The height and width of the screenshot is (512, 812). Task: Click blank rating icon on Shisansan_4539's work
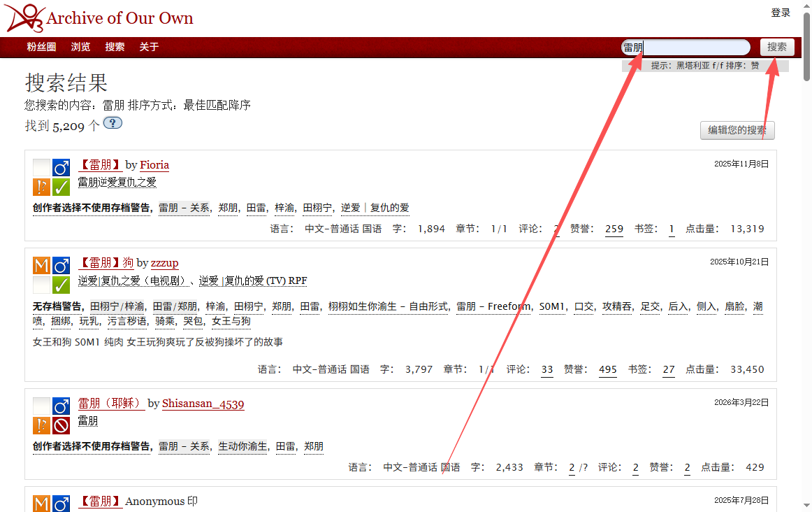41,406
